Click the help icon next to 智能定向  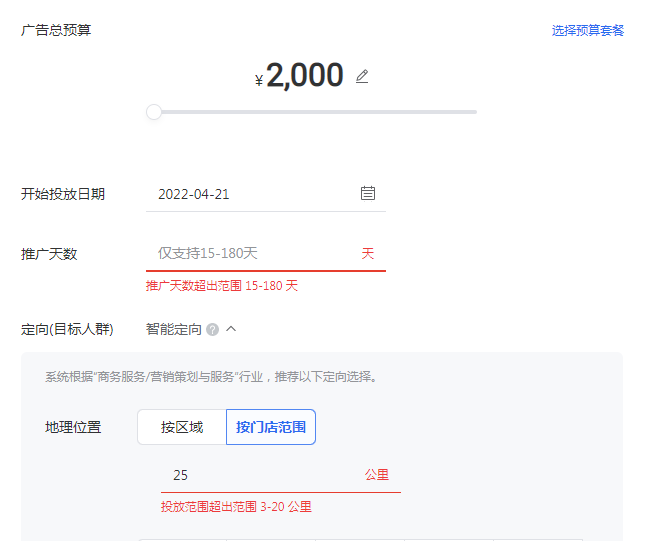[212, 329]
